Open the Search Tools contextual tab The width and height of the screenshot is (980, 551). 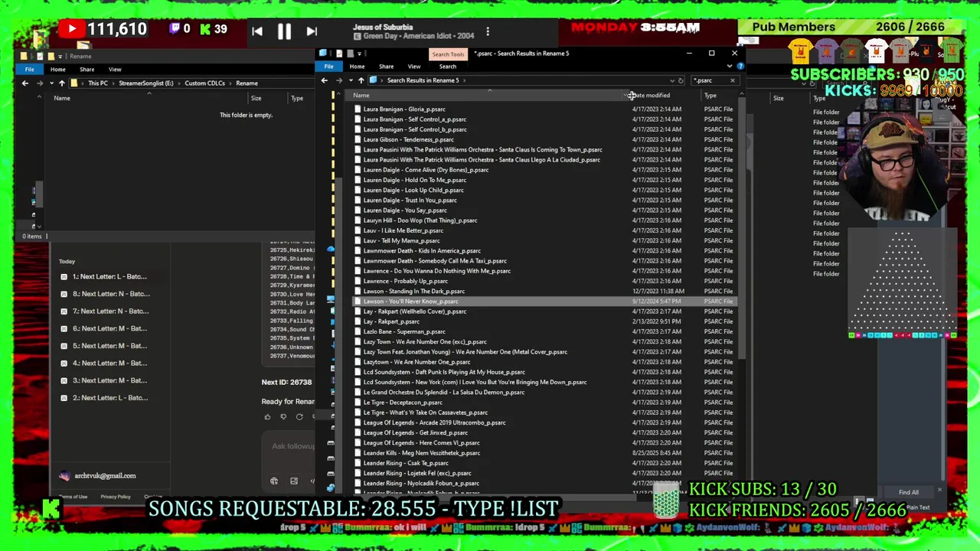pyautogui.click(x=448, y=54)
